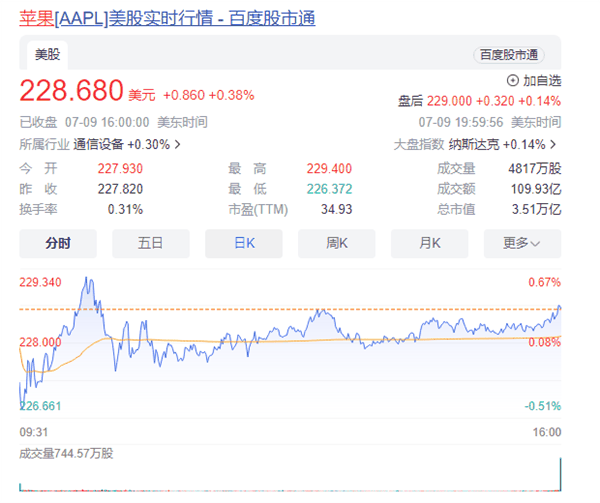The width and height of the screenshot is (600, 503).
Task: Select the 美股 market tab
Action: point(47,54)
